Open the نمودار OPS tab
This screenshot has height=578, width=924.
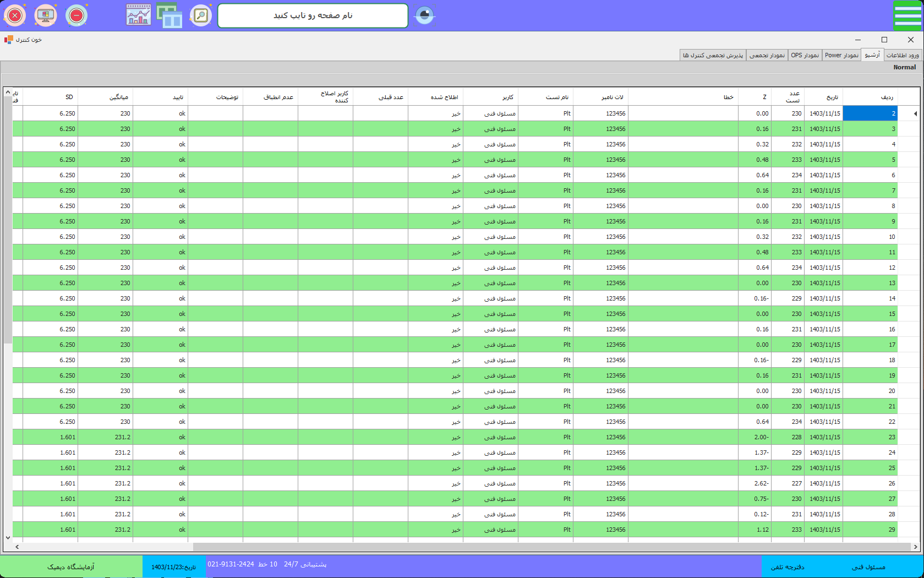pos(805,55)
